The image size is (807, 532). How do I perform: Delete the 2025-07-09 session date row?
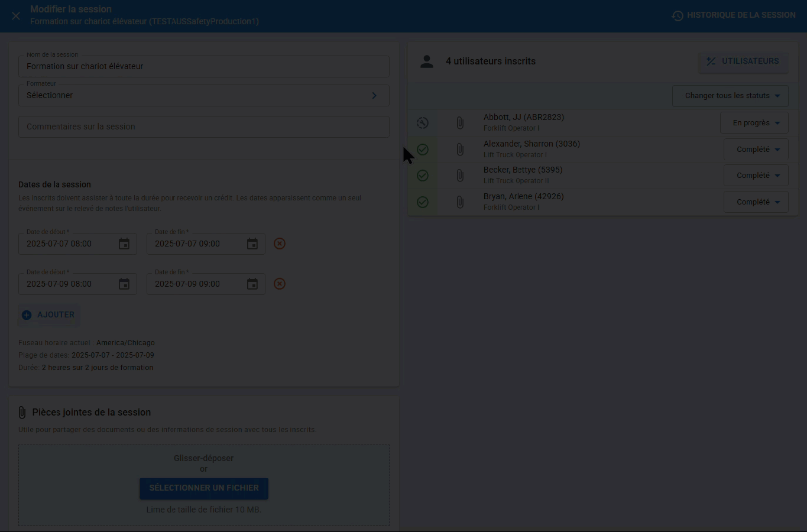click(x=280, y=284)
